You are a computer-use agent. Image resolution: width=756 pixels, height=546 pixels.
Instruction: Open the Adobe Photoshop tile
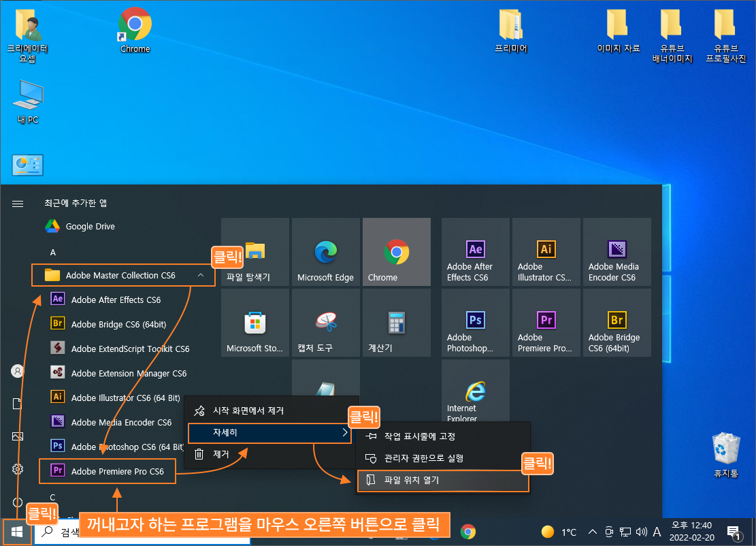point(476,323)
